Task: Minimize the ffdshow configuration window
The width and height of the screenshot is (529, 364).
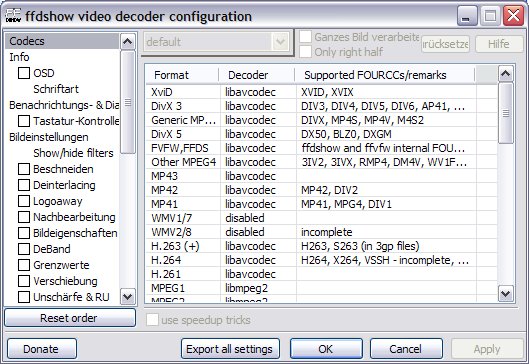Action: pyautogui.click(x=467, y=16)
